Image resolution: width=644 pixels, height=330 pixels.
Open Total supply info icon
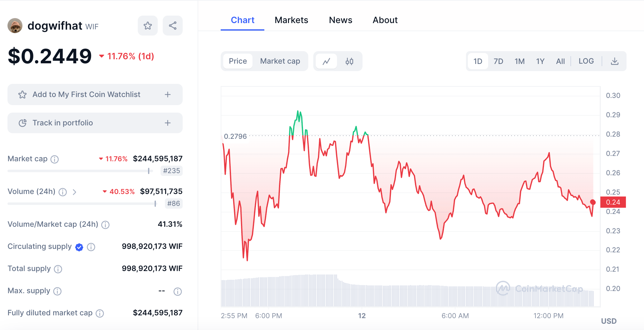(58, 269)
